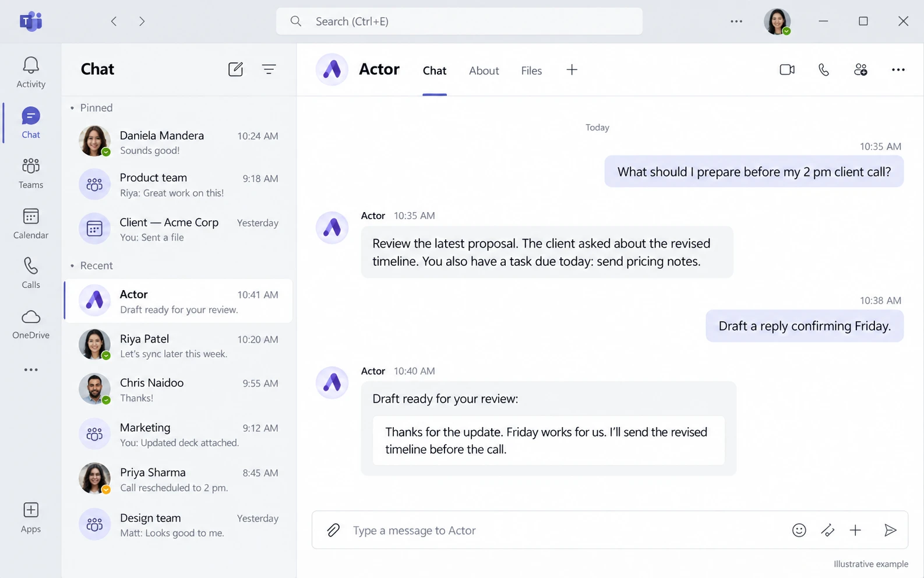Click the Actor avatar in chat header
This screenshot has height=578, width=924.
(332, 69)
